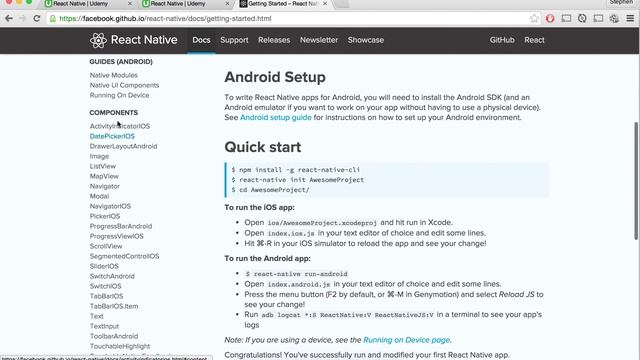Open ListView component docs
Viewport: 640px width, 360px height.
[102, 166]
